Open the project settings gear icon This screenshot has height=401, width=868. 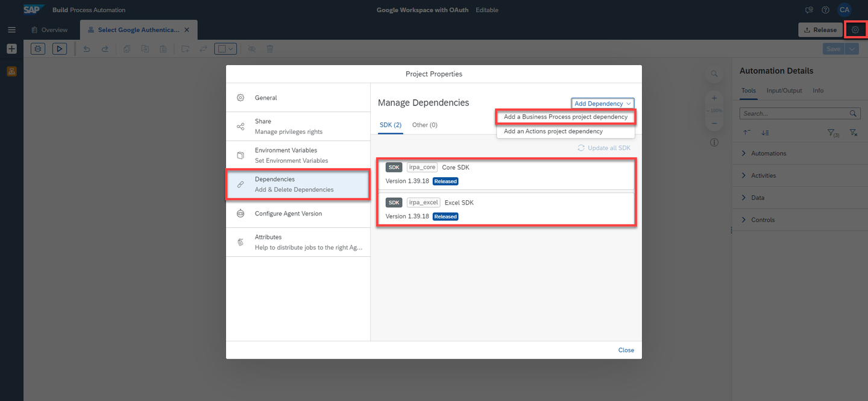[855, 30]
